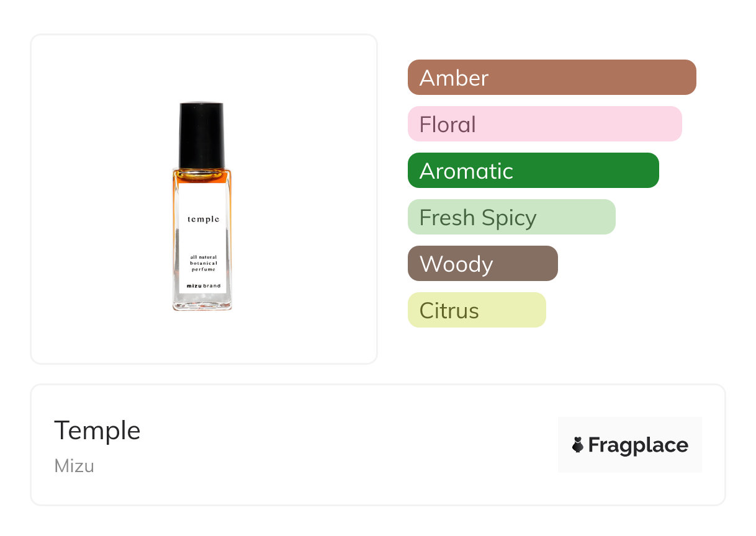Viewport: 756px width, 536px height.
Task: Open the Temple perfume title
Action: (x=97, y=431)
